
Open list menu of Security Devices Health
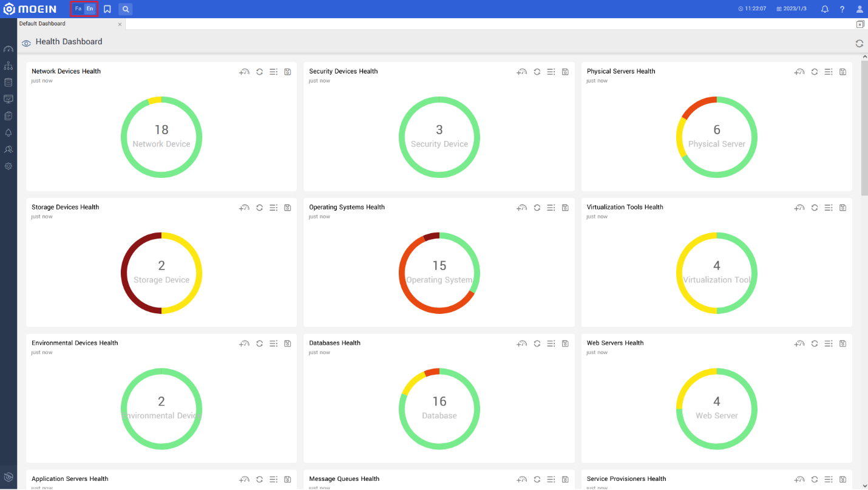[551, 72]
